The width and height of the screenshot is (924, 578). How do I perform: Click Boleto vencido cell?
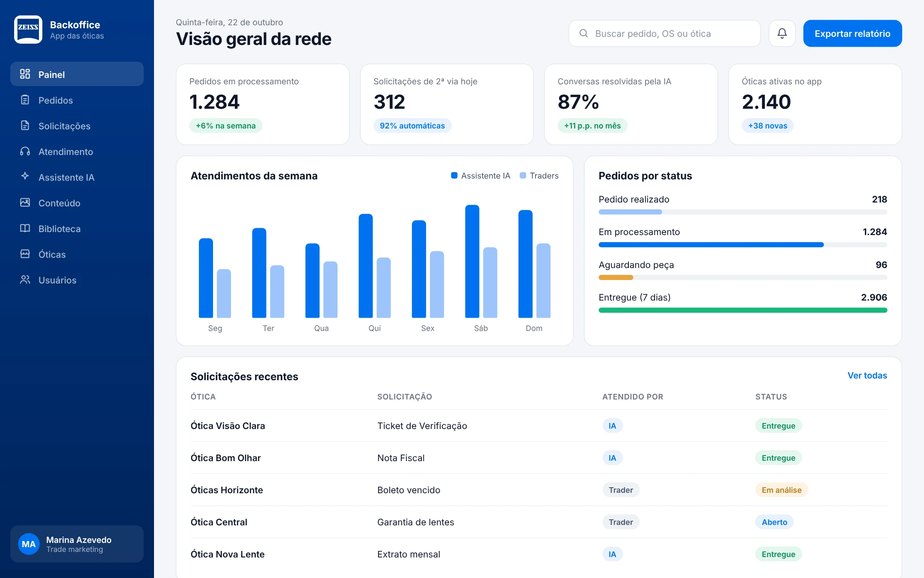(x=409, y=490)
